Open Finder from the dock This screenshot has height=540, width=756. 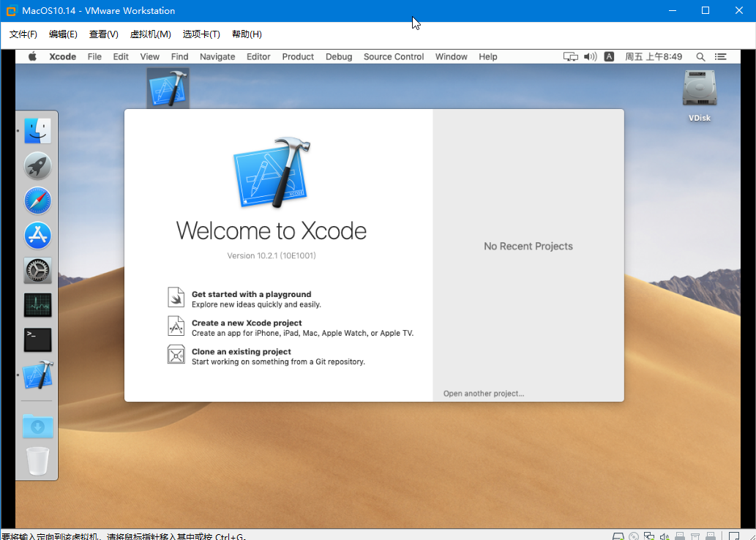[x=37, y=130]
